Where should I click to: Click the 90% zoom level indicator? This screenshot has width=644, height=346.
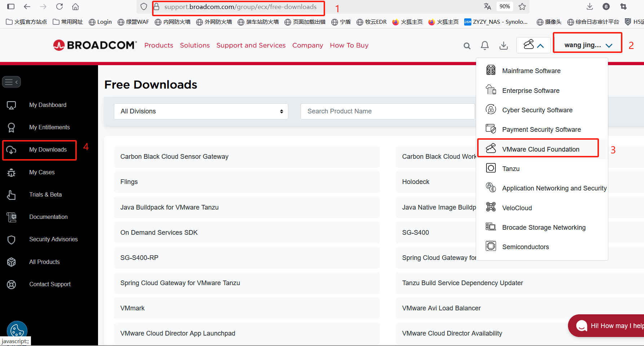tap(505, 6)
